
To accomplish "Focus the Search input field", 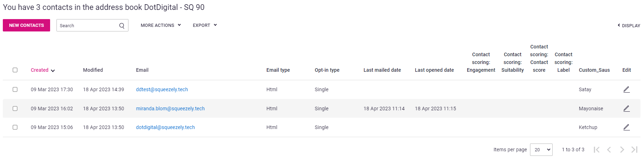I will click(x=88, y=25).
